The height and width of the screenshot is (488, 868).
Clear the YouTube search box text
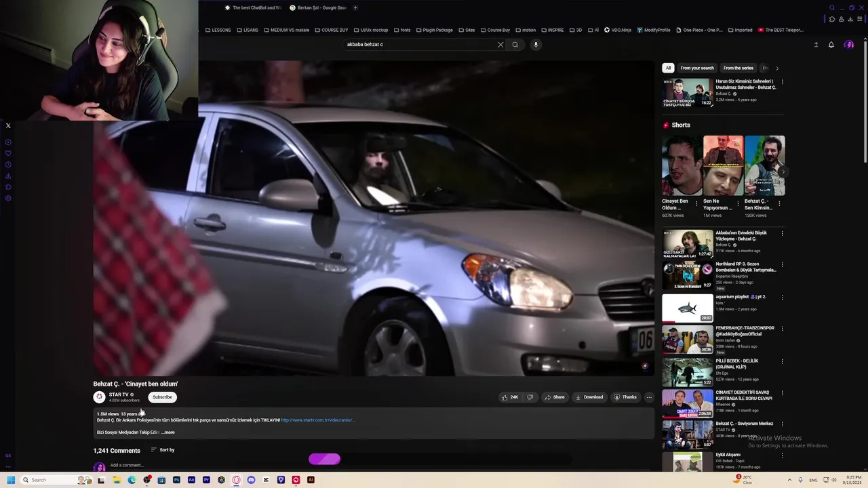[x=500, y=45]
